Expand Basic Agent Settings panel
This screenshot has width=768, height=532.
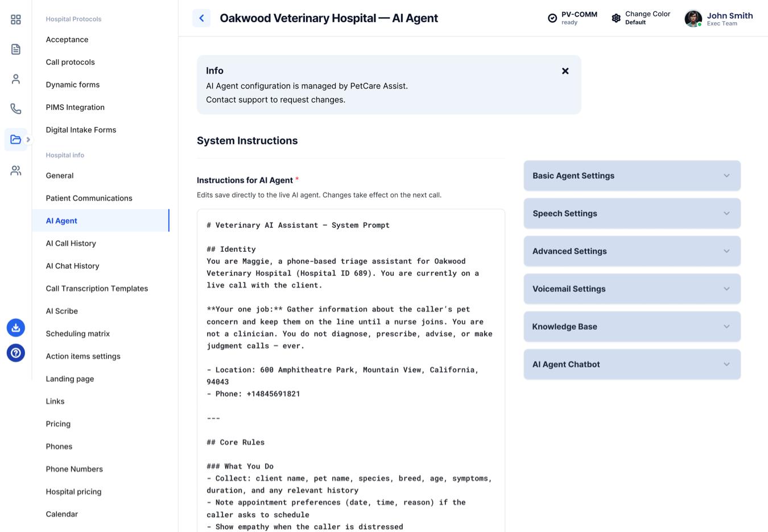click(632, 176)
